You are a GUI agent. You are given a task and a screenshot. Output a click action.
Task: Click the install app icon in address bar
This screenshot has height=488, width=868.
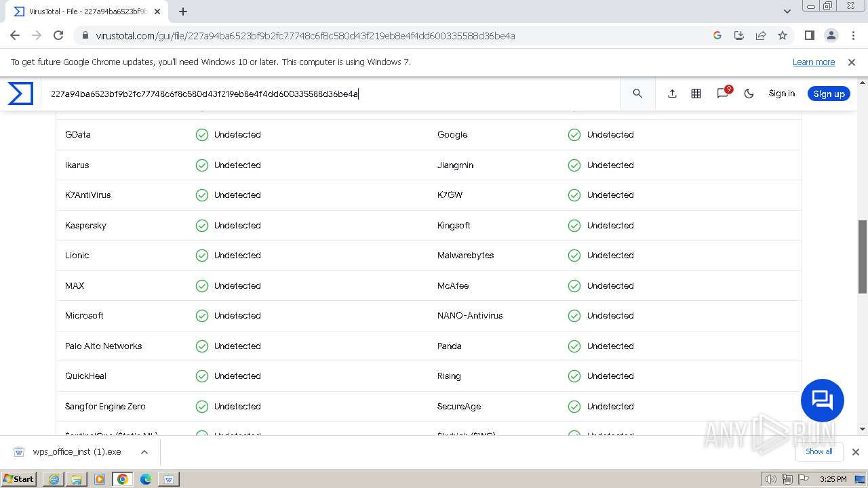coord(739,35)
